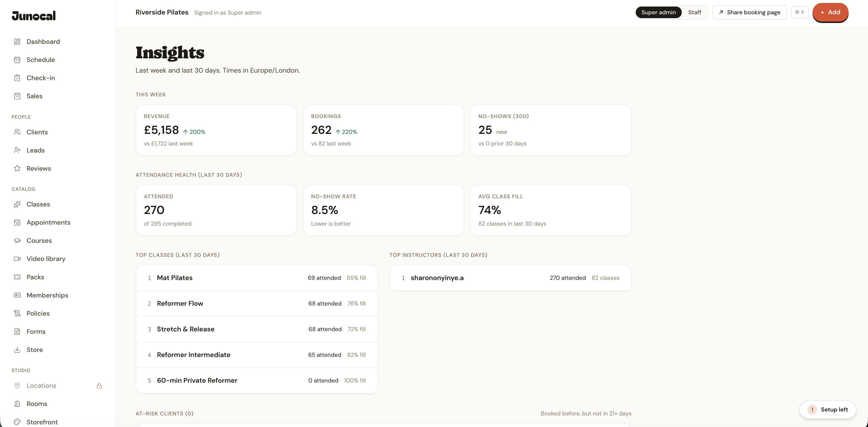Click the Schedule calendar icon

(x=17, y=60)
